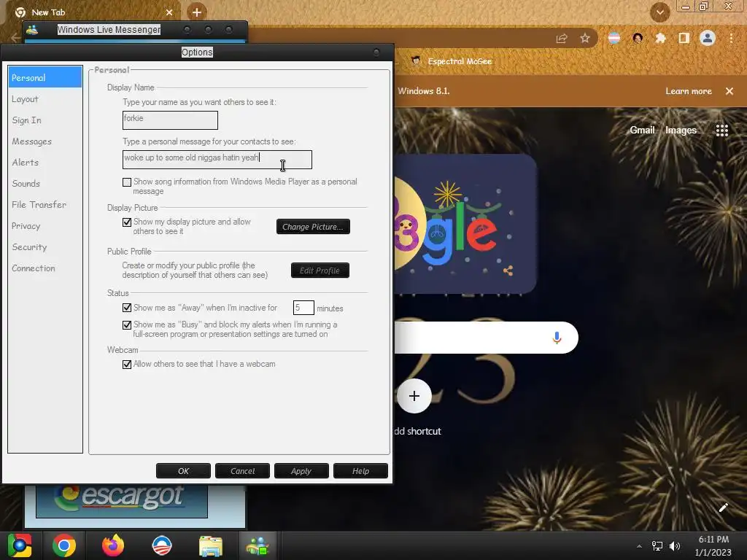This screenshot has width=747, height=560.
Task: Uncheck allow others to see webcam
Action: tap(127, 365)
